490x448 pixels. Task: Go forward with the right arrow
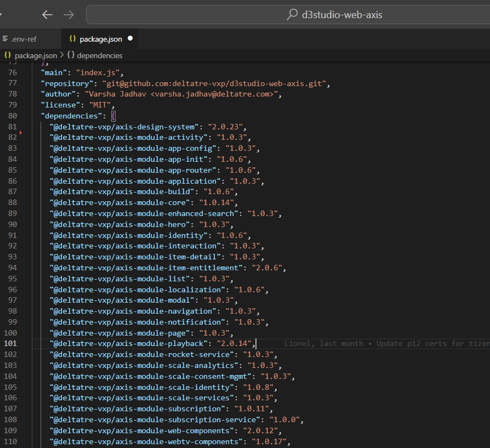pos(69,15)
